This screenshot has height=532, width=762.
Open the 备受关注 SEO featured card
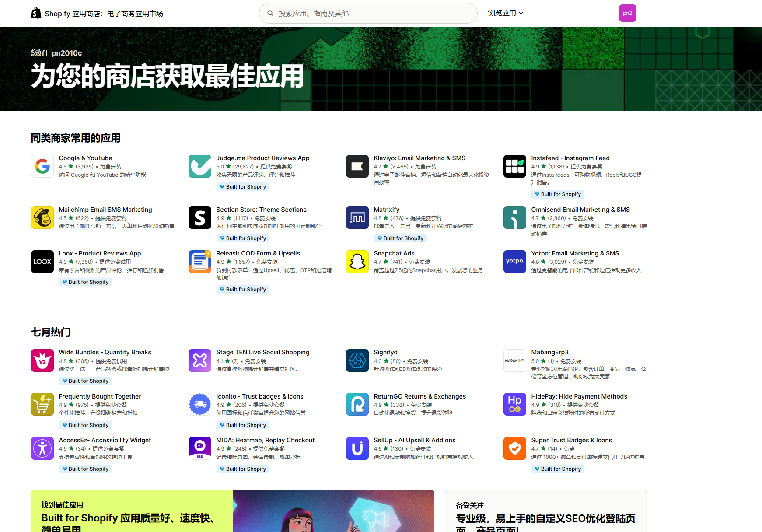pyautogui.click(x=546, y=511)
